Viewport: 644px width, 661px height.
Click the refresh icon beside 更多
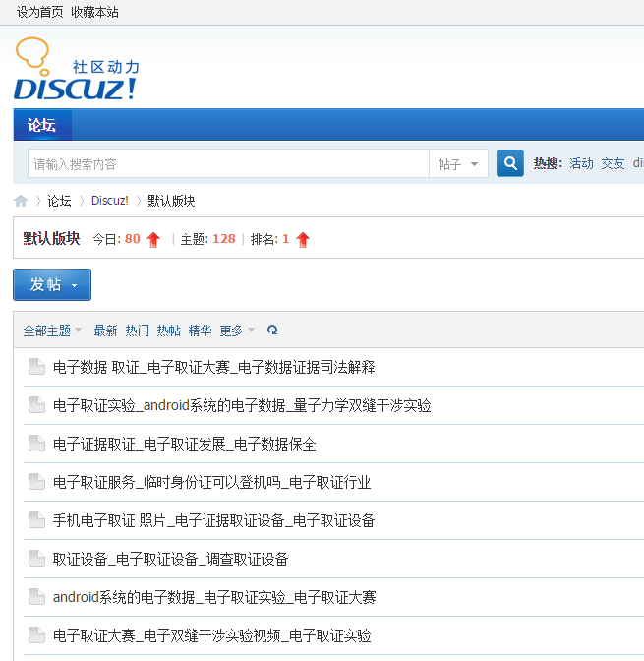pyautogui.click(x=272, y=330)
